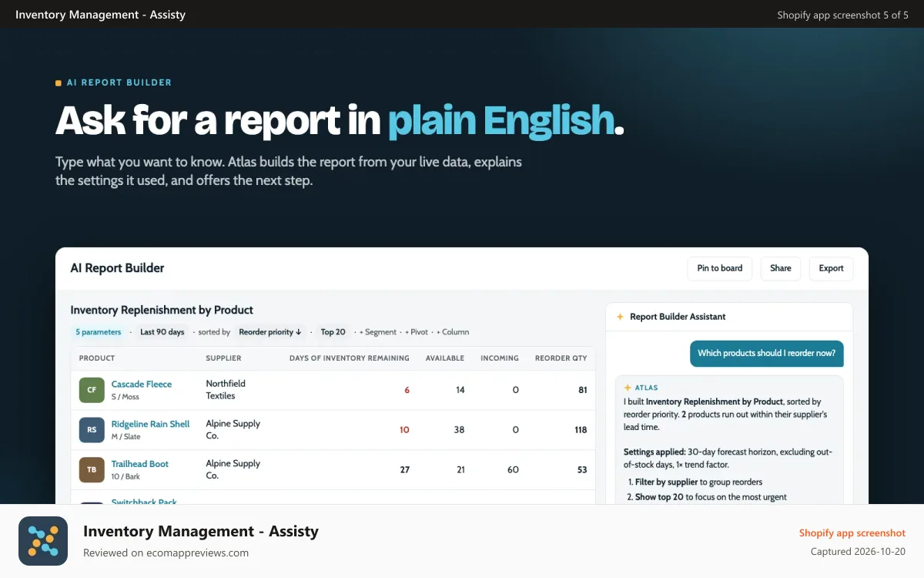The height and width of the screenshot is (578, 924).
Task: Click the TB avatar for Trailhead Boot
Action: 92,470
